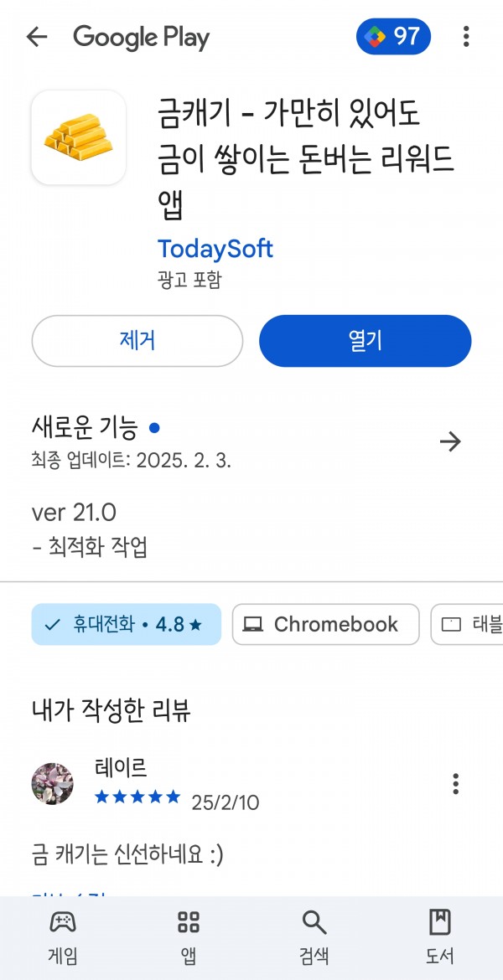Tap the 내가 작성한 리뷰 heading
The image size is (503, 980).
pyautogui.click(x=111, y=710)
